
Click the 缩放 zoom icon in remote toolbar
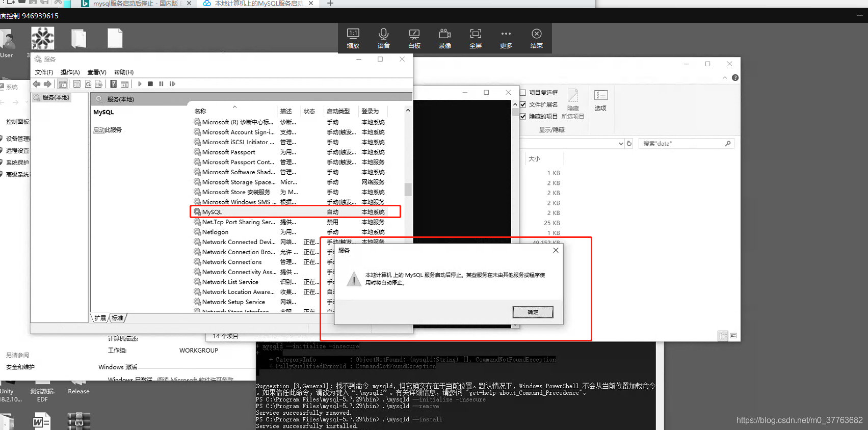[353, 38]
